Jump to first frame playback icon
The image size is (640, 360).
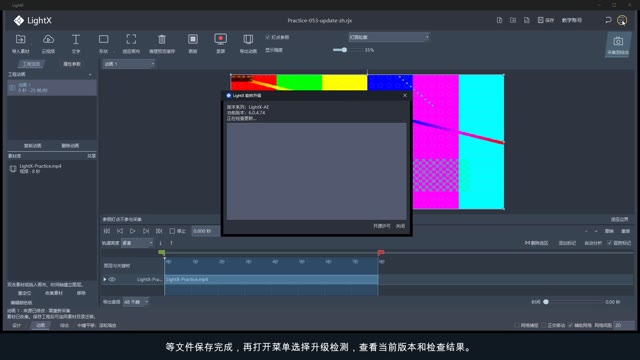[x=107, y=231]
